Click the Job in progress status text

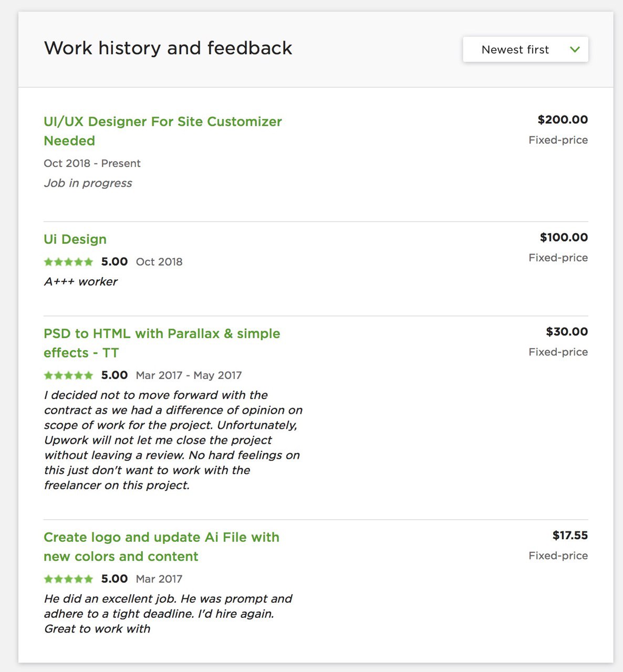tap(88, 183)
